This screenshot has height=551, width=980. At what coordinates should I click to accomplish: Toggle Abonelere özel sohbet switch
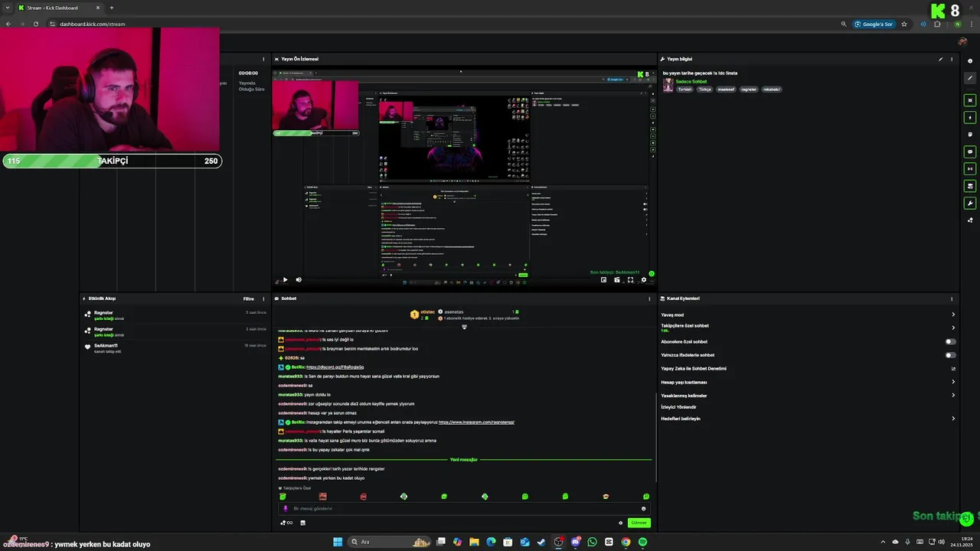click(950, 341)
